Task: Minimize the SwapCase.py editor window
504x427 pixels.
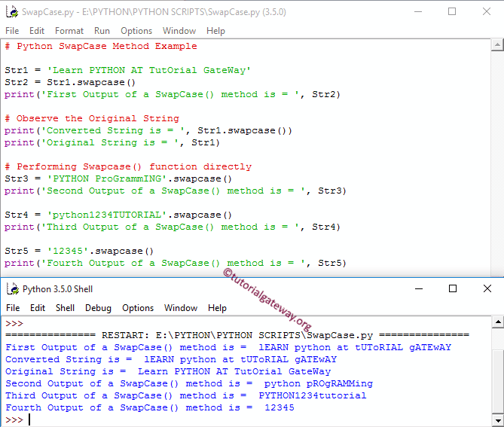Action: (418, 11)
